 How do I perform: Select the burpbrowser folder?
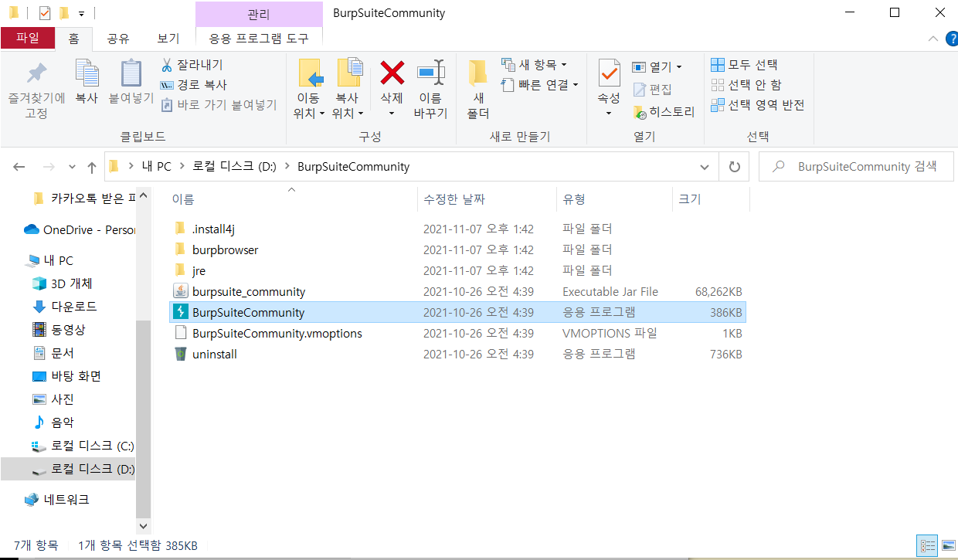click(457, 250)
